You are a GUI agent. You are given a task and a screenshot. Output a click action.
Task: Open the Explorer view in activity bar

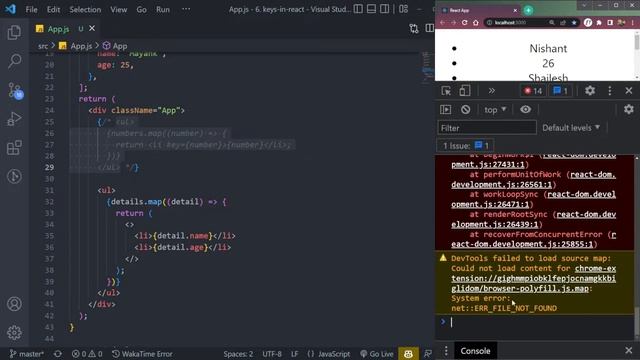click(x=14, y=33)
